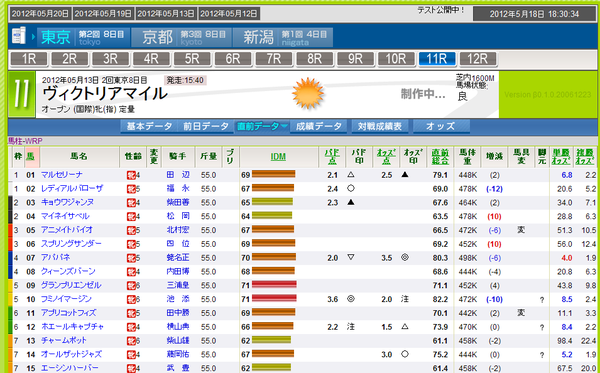
Task: Switch to race 5R
Action: pyautogui.click(x=192, y=59)
